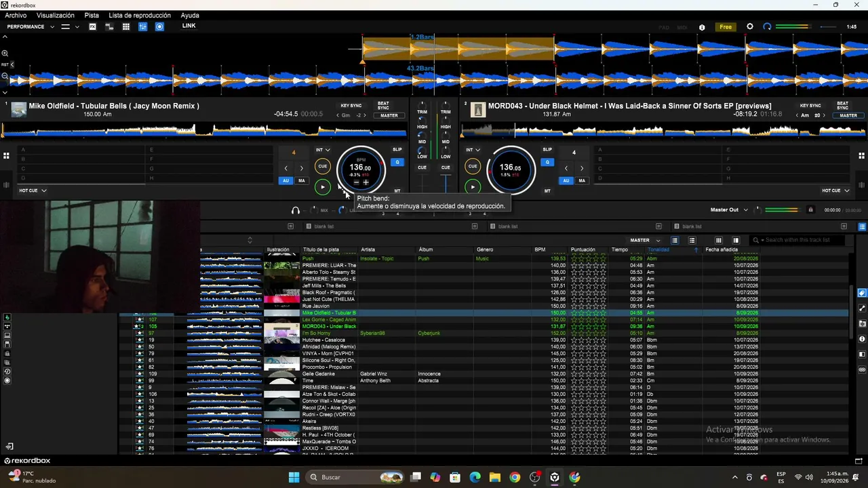Viewport: 868px width, 488px height.
Task: Click the recording panel icon
Action: point(159,26)
